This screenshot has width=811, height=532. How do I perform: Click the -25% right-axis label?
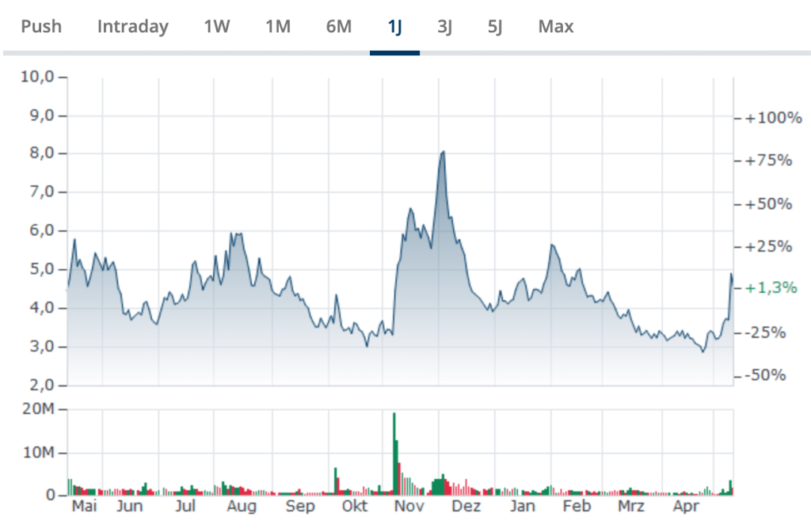[x=766, y=332]
